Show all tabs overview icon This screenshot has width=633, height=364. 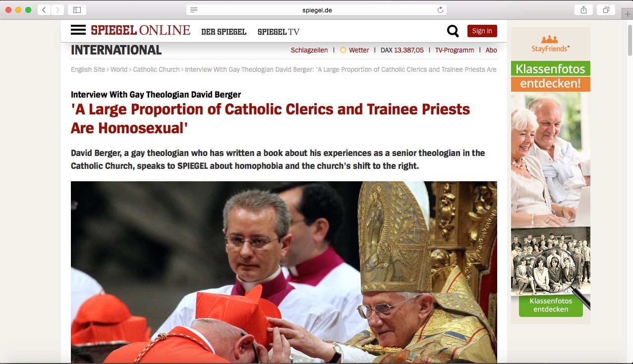click(x=606, y=10)
